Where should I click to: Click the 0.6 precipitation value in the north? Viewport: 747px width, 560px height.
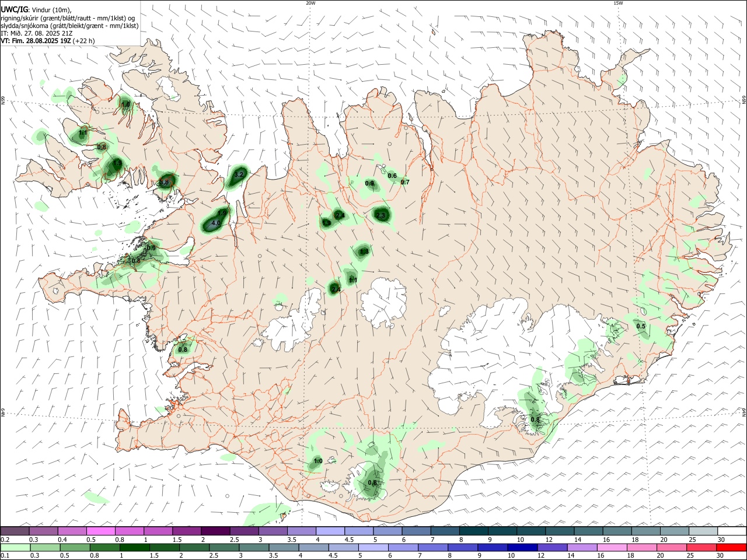pyautogui.click(x=392, y=176)
